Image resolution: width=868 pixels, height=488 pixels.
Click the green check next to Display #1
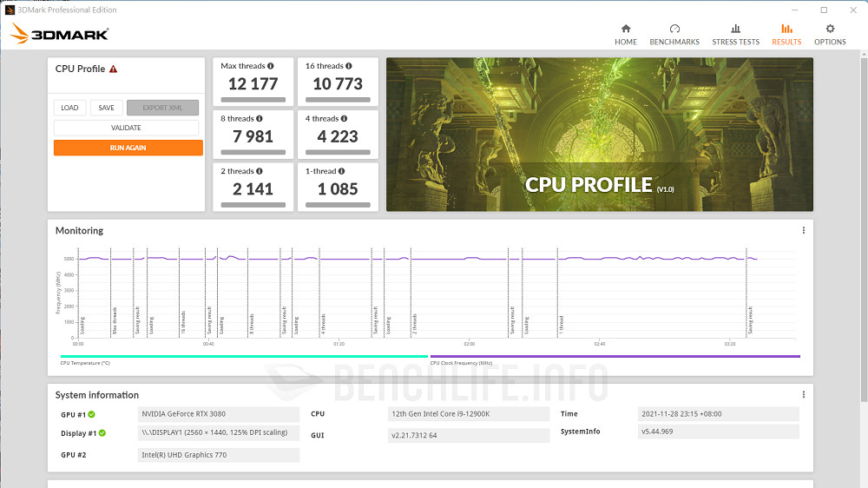(102, 432)
